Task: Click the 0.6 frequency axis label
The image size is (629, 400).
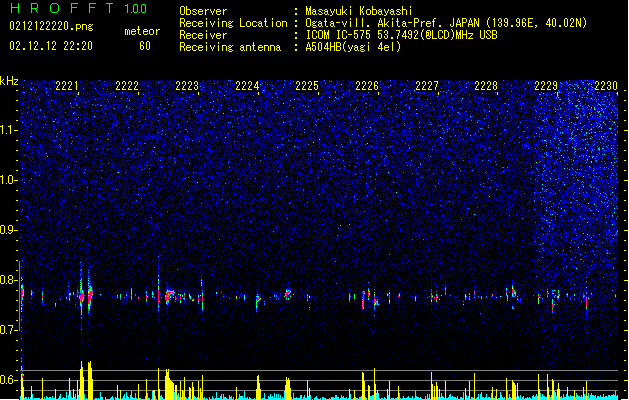Action: (9, 380)
